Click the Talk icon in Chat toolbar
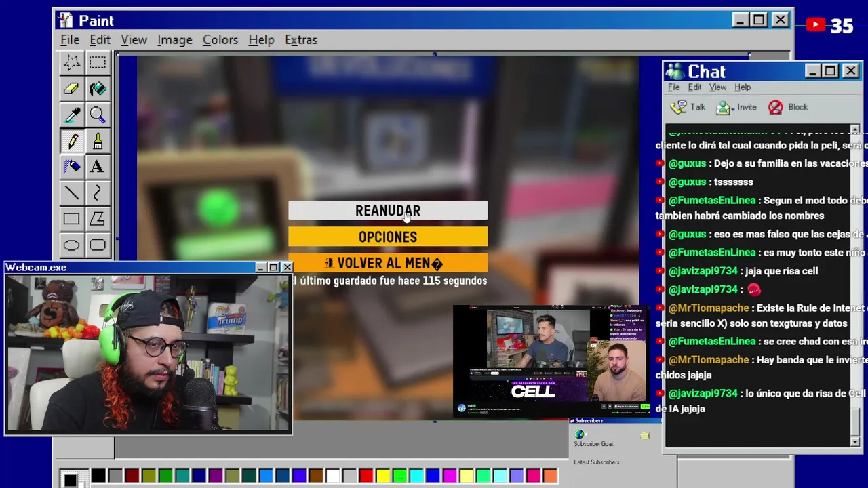868x488 pixels. [678, 107]
